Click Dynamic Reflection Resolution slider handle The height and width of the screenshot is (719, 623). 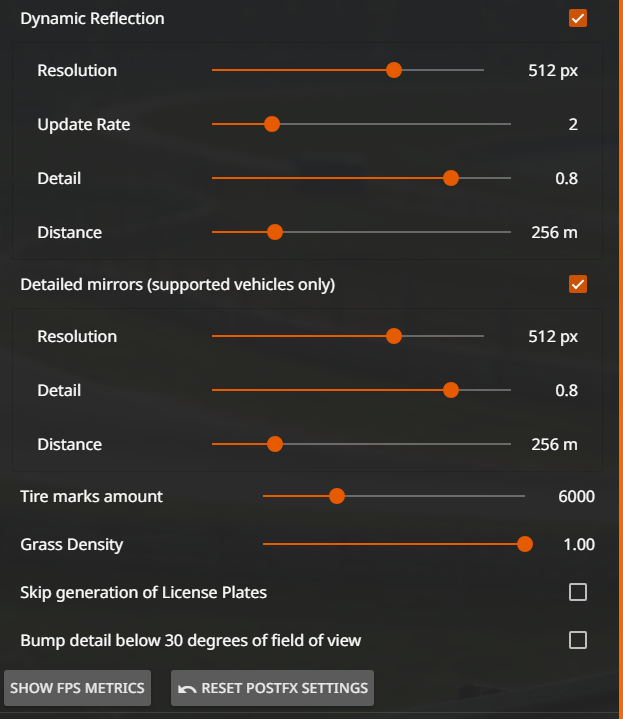[x=394, y=70]
